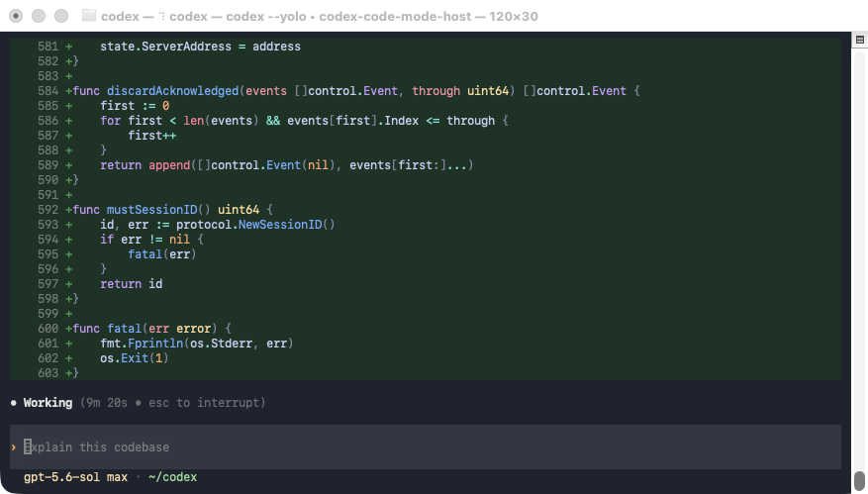
Task: Click the '120×30' size in title bar
Action: pos(513,16)
